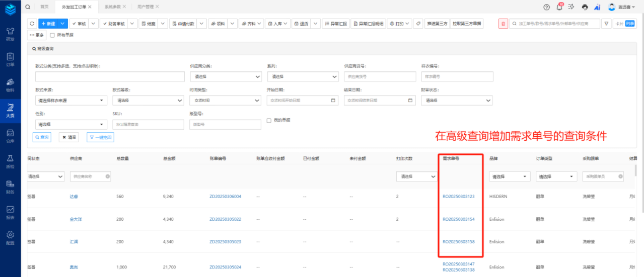Click the 供应商货号 input field
The height and width of the screenshot is (277, 644).
380,76
